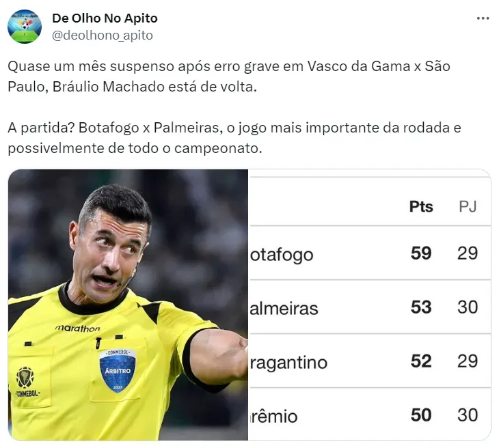Select the Palmeiras team name in the table
This screenshot has height=448, width=499.
284,308
